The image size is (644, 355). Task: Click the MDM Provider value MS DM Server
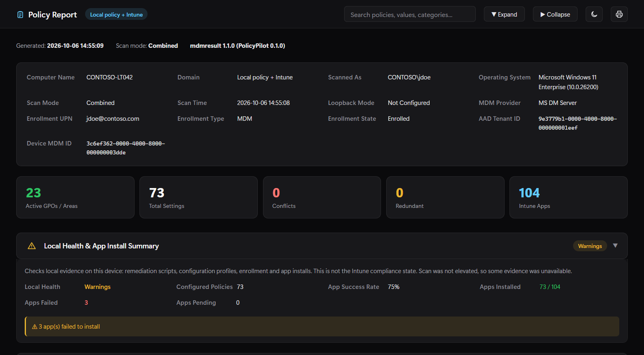(557, 103)
